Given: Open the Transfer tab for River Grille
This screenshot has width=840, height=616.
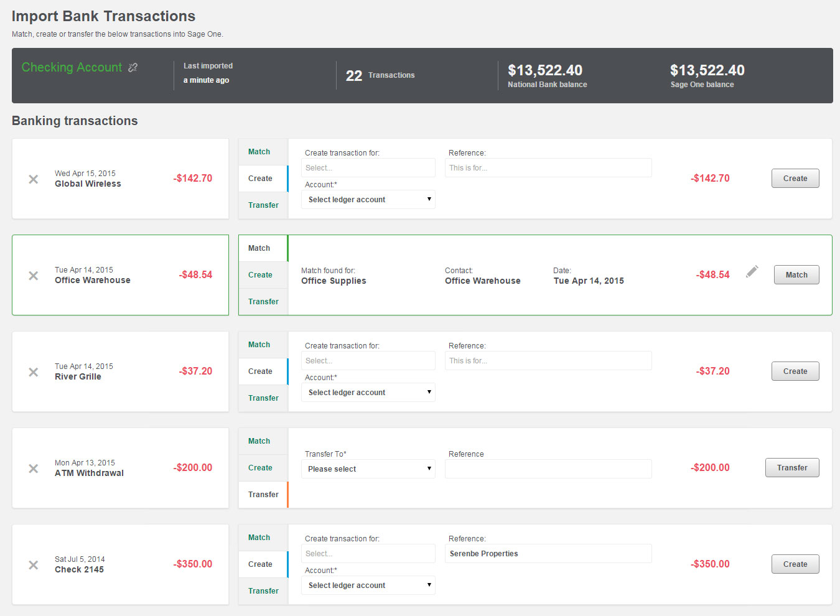Looking at the screenshot, I should pos(263,398).
